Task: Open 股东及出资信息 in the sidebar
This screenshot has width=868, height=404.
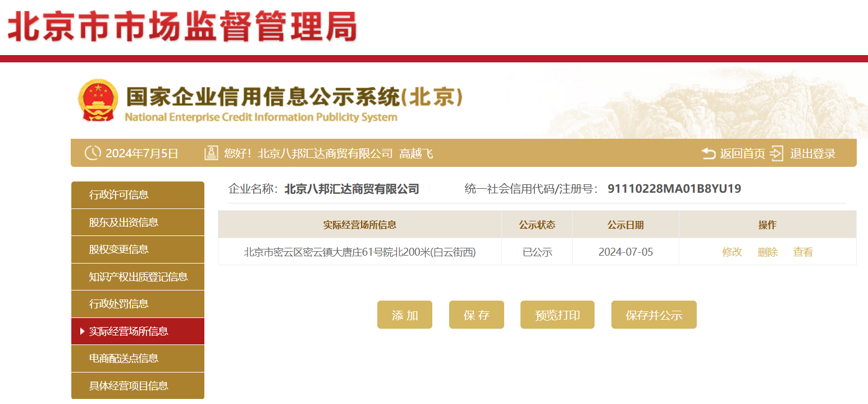Action: 138,223
